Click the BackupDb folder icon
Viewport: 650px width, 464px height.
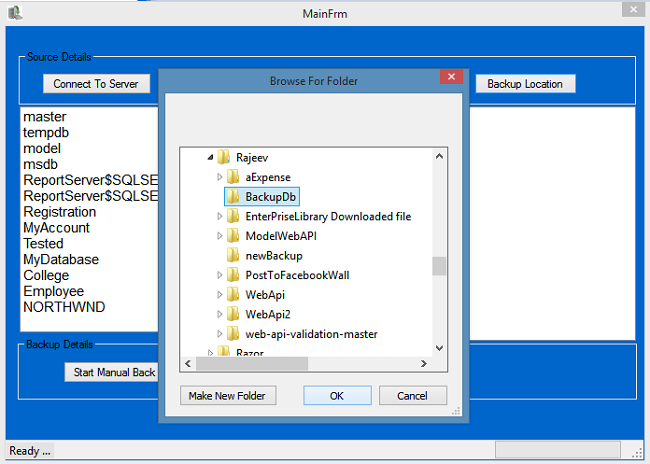[x=233, y=197]
